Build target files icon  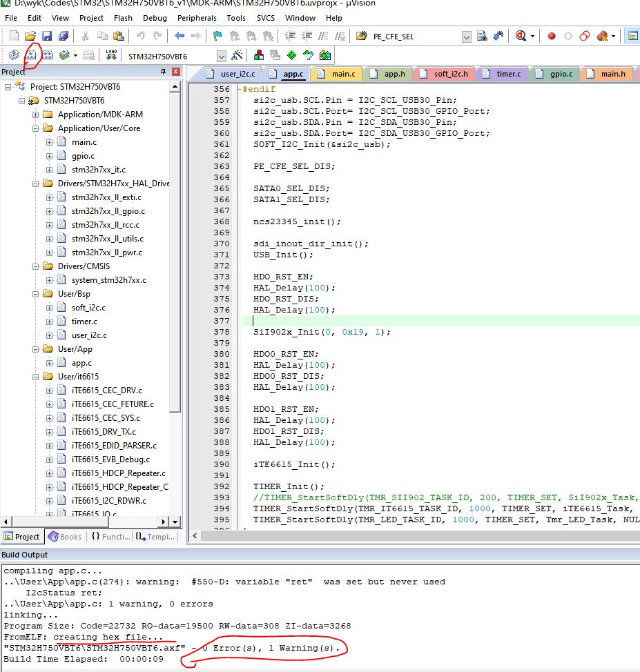31,55
